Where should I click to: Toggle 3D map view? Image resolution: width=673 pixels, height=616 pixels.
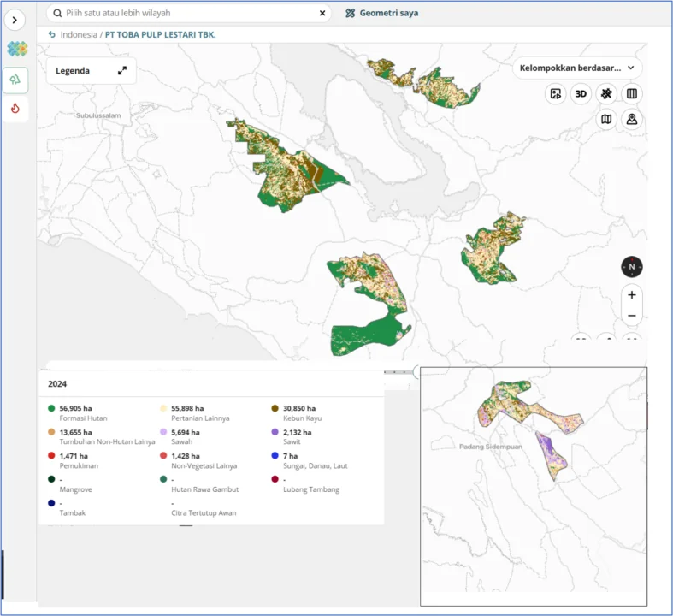pyautogui.click(x=581, y=93)
